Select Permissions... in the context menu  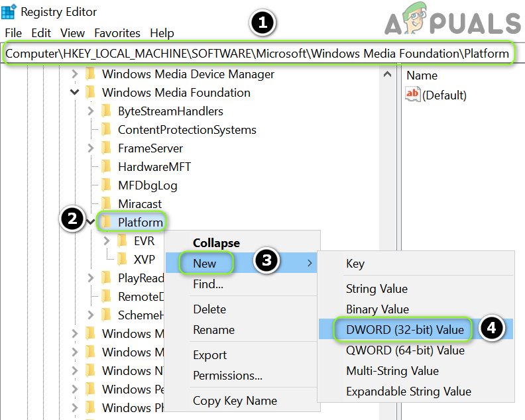[227, 376]
